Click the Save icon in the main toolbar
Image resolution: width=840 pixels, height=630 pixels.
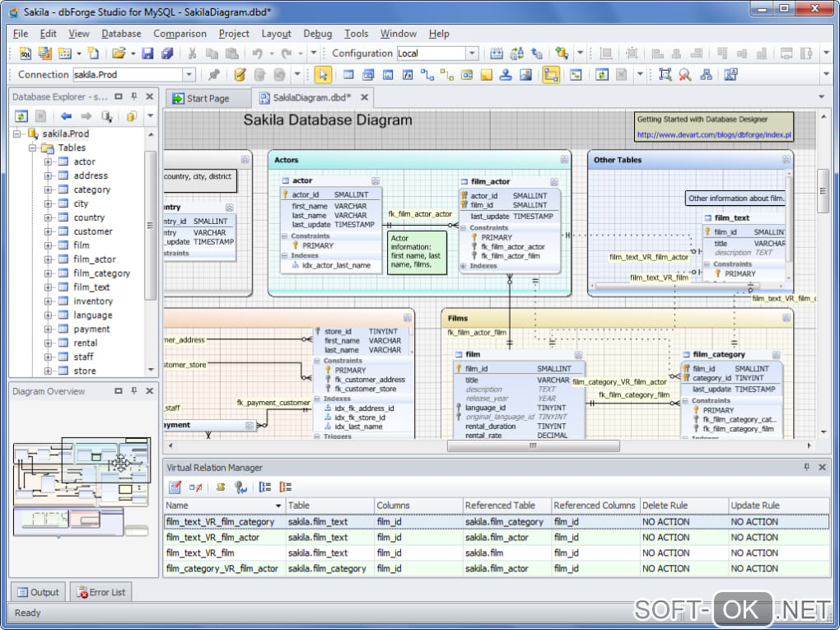(147, 54)
